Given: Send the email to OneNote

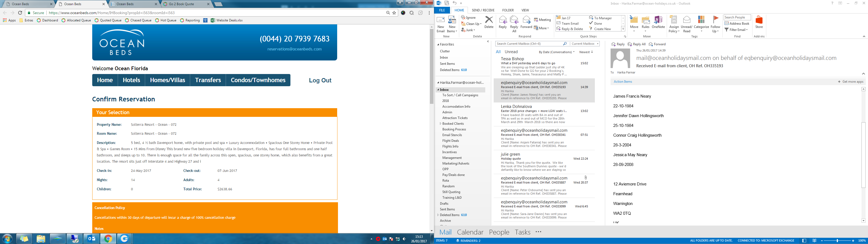Looking at the screenshot, I should (658, 22).
